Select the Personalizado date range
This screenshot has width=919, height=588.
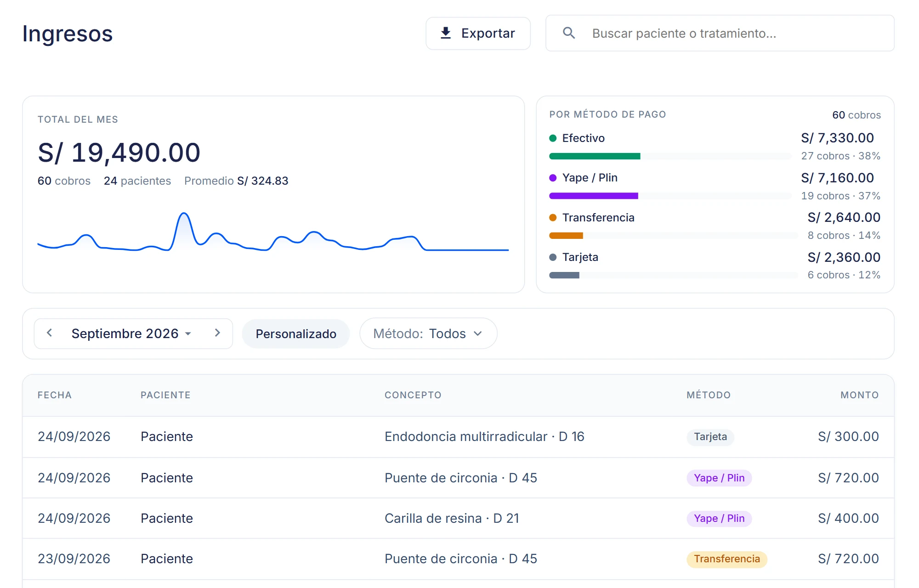[x=296, y=334]
